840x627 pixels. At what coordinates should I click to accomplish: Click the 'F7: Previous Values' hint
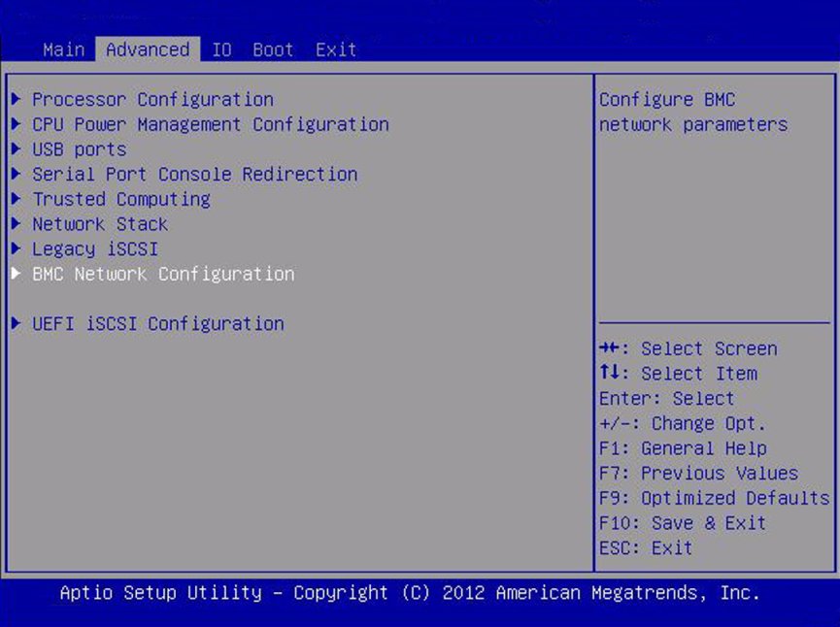click(x=698, y=474)
